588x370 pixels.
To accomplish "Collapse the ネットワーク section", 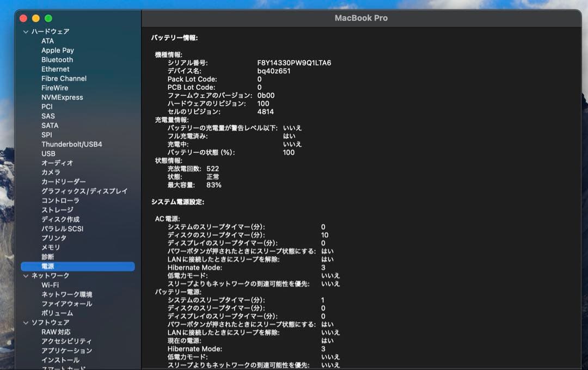I will (x=25, y=276).
